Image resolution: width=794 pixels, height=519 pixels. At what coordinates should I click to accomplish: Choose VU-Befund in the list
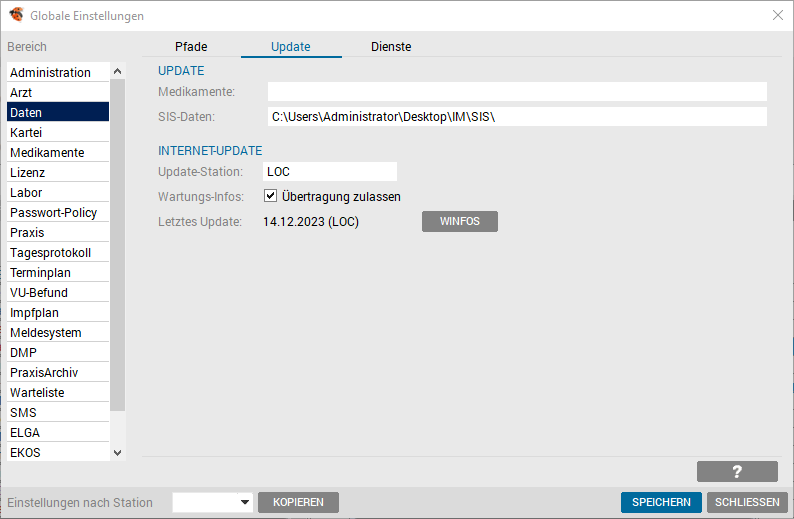tap(58, 293)
